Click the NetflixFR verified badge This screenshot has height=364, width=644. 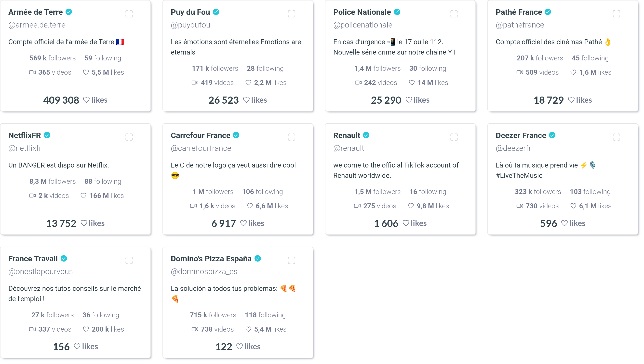tap(47, 135)
